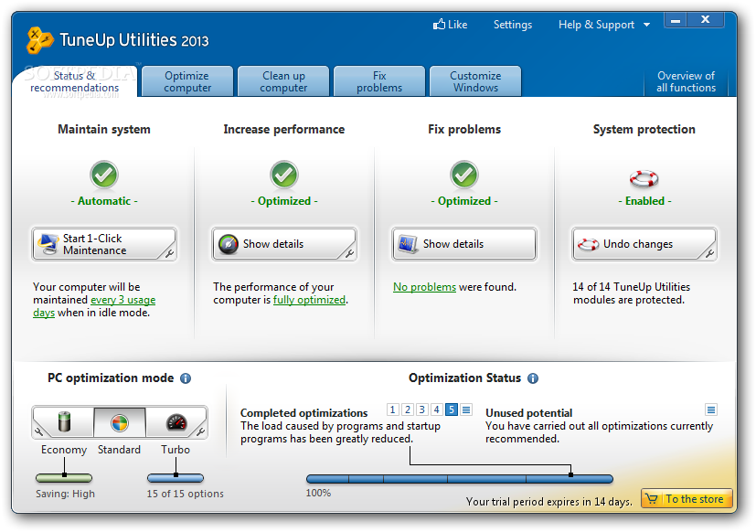Expand the Help & Support dropdown arrow
The height and width of the screenshot is (532, 756).
[x=646, y=25]
